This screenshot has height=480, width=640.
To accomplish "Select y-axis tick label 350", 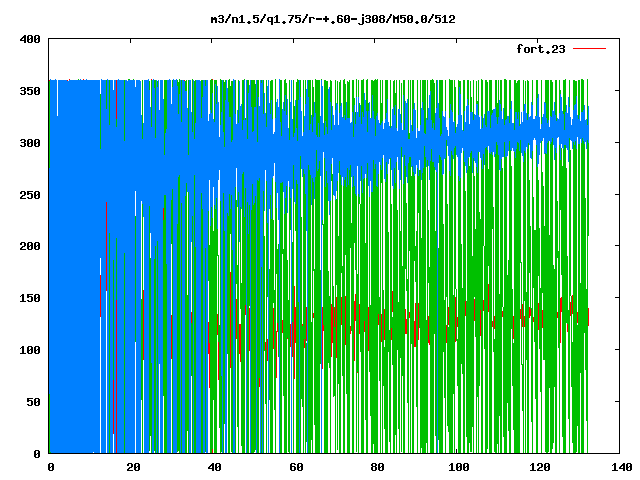I will coord(30,91).
